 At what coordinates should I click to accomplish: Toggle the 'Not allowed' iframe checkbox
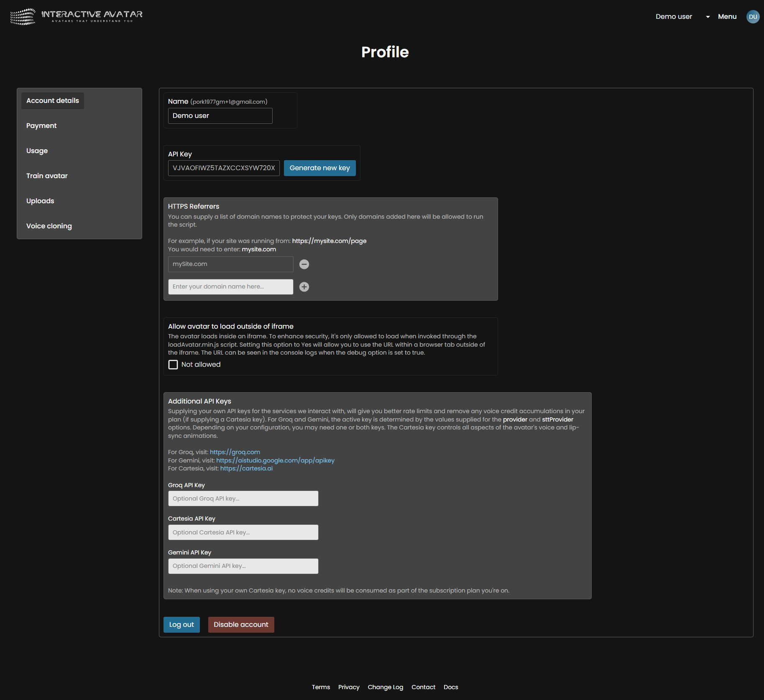pyautogui.click(x=173, y=365)
